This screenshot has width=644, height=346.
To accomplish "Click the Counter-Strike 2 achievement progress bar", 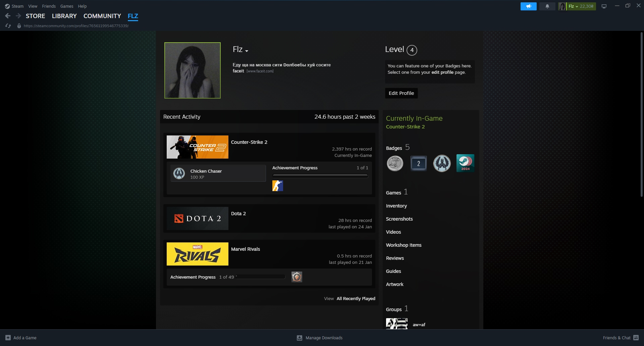I will click(320, 176).
